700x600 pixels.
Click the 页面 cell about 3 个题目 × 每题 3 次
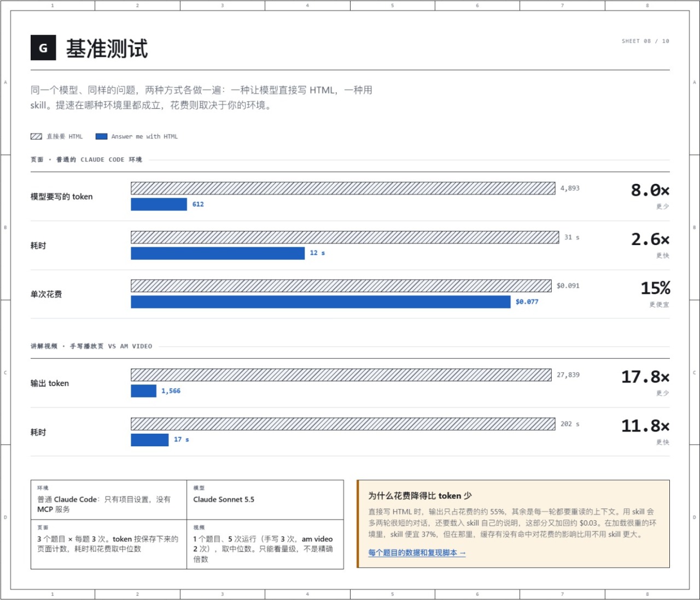pyautogui.click(x=109, y=544)
